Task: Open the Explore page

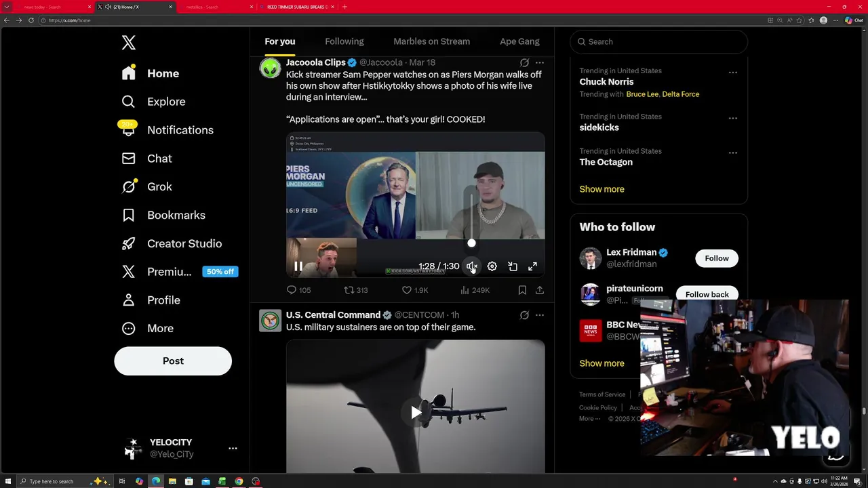Action: (x=153, y=102)
